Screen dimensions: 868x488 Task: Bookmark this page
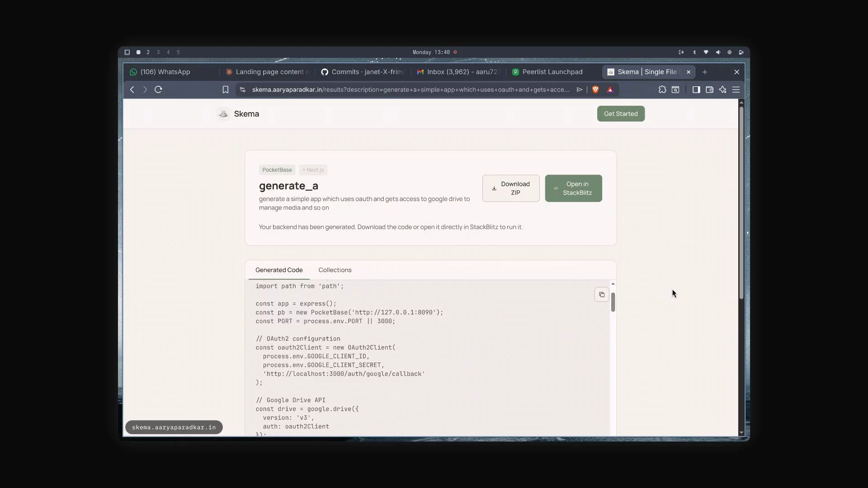(x=226, y=89)
